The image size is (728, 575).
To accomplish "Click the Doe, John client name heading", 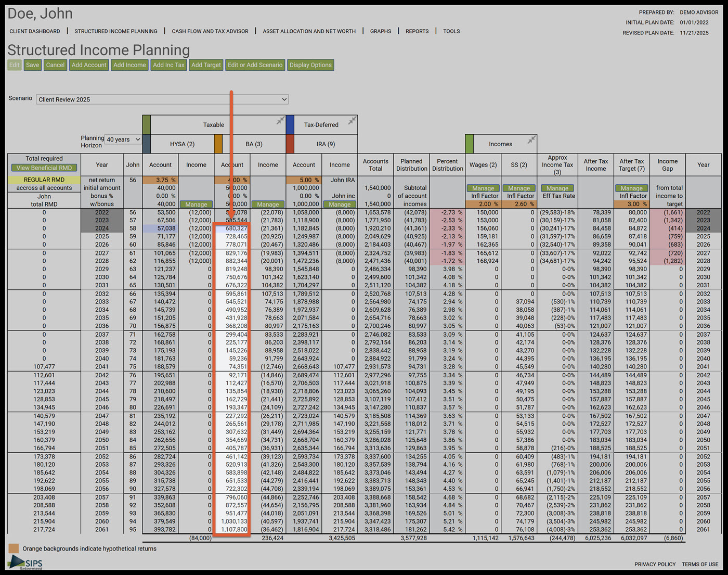I will pyautogui.click(x=40, y=14).
